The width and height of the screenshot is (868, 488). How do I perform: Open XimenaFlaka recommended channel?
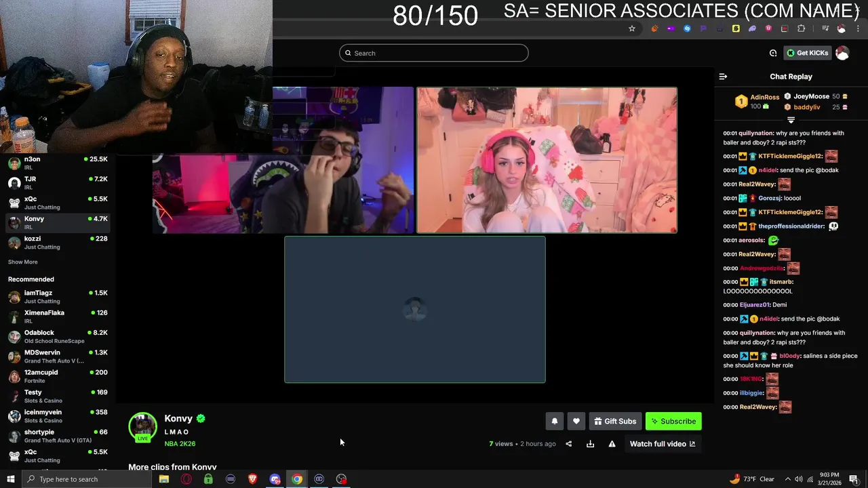[58, 317]
